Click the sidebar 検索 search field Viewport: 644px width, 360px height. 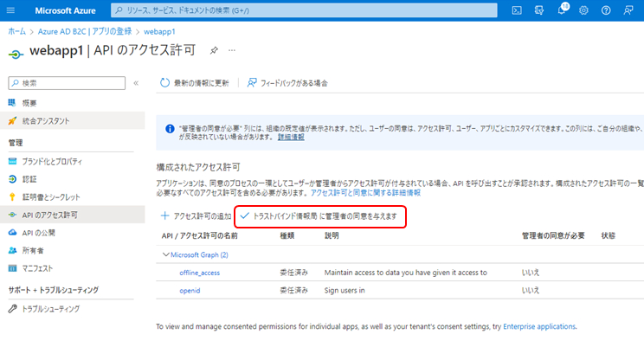pyautogui.click(x=67, y=83)
